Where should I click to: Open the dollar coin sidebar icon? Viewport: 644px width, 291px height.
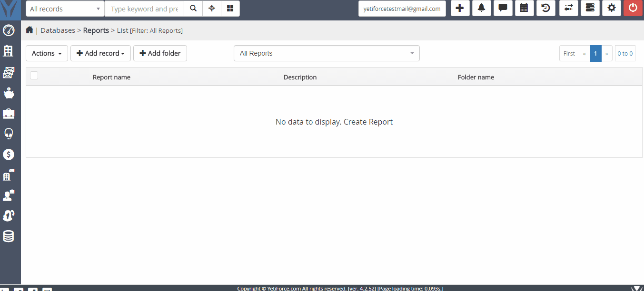(9, 155)
